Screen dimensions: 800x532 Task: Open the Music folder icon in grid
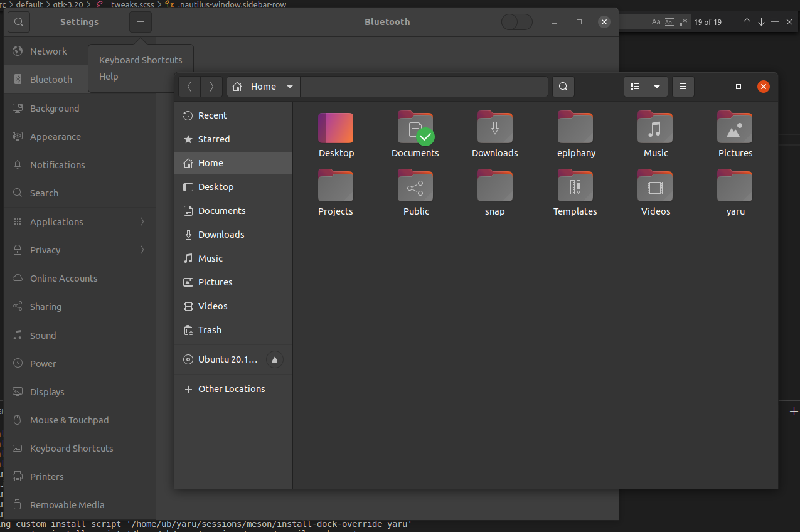[655, 127]
